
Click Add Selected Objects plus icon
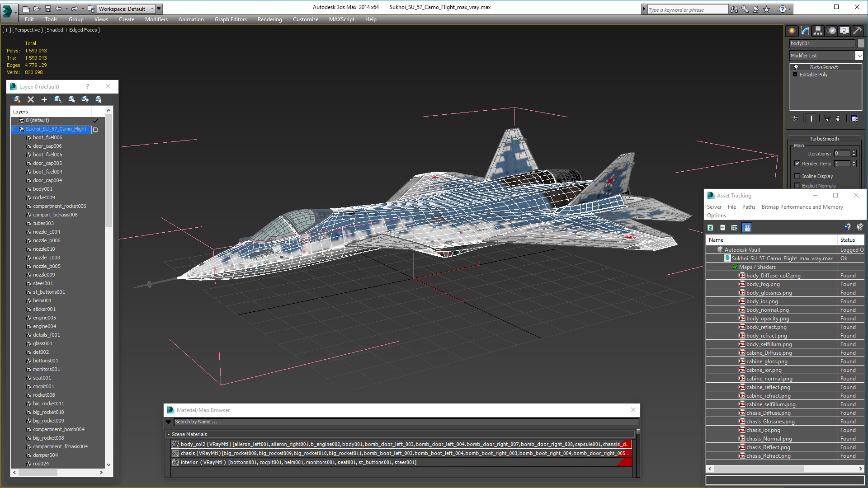(44, 99)
